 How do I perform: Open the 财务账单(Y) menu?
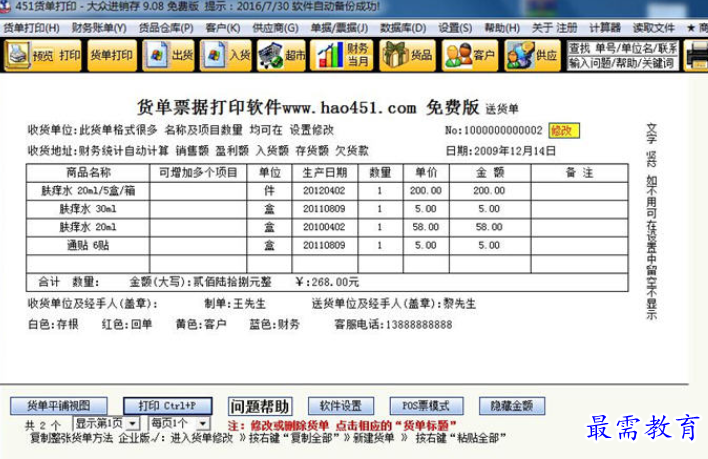99,28
